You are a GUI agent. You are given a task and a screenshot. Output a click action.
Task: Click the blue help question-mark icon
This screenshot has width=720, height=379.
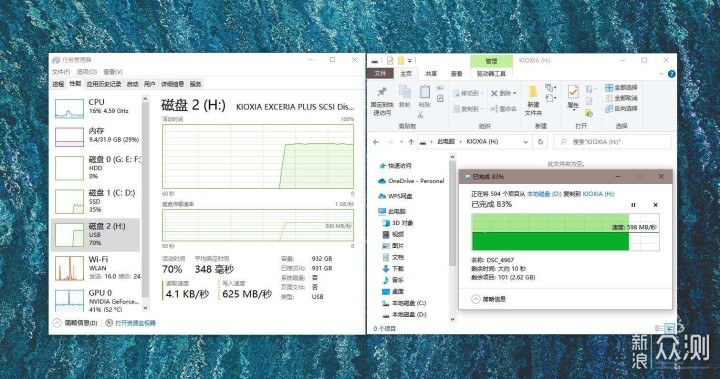671,74
